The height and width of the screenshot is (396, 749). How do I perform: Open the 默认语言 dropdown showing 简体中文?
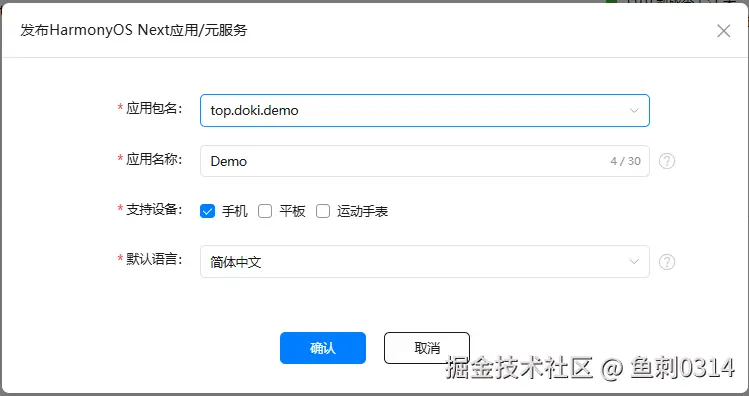point(425,261)
